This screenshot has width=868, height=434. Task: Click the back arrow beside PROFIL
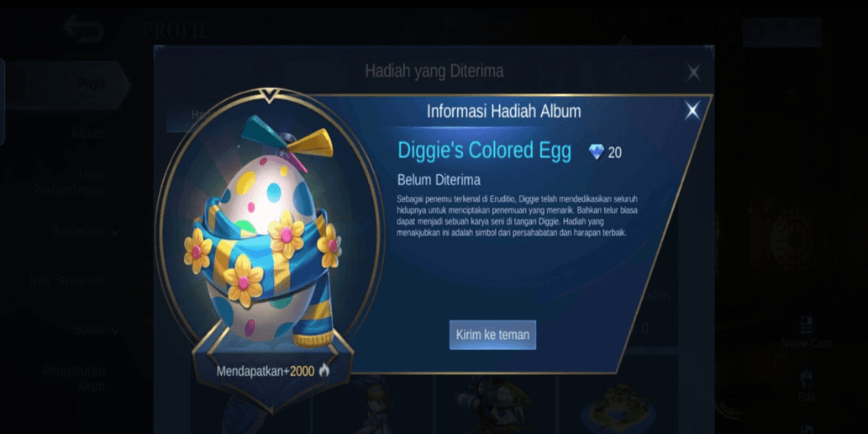point(83,29)
